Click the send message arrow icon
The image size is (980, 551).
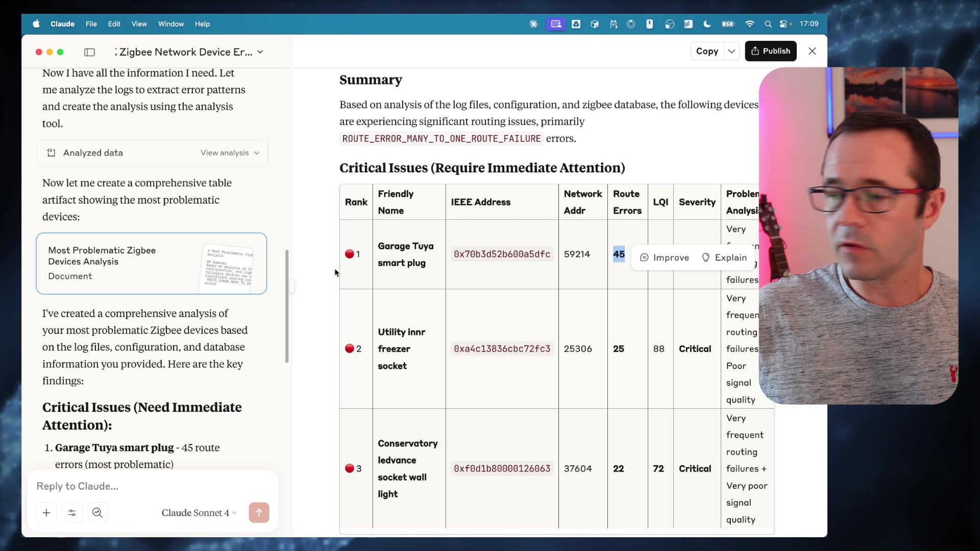(260, 513)
